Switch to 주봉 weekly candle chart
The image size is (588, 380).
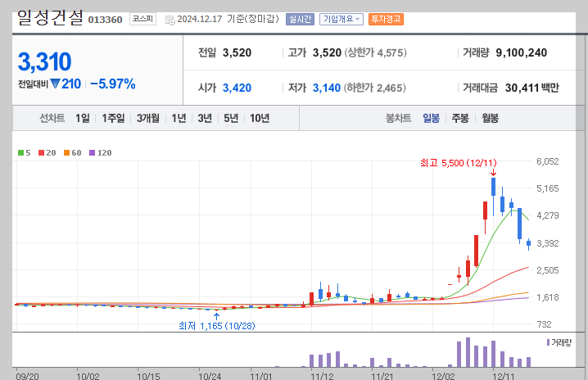[x=460, y=118]
